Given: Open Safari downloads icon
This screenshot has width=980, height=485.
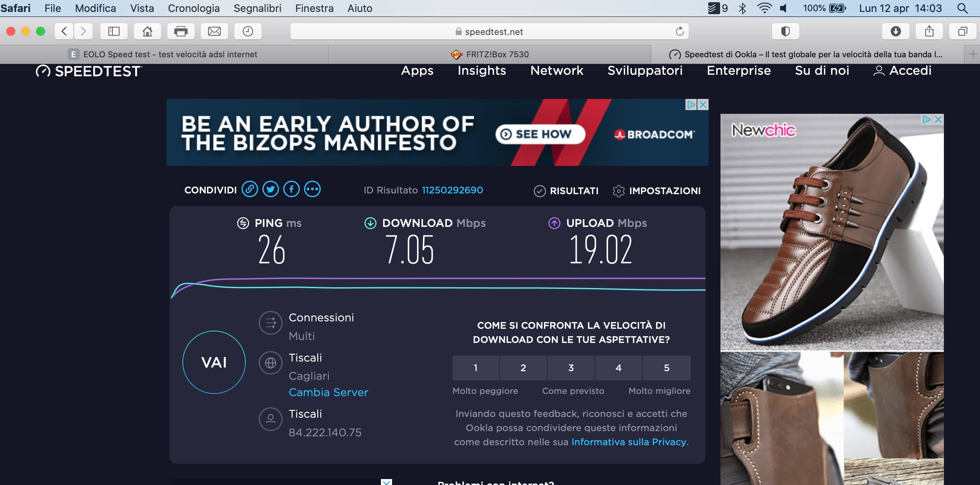Looking at the screenshot, I should click(895, 31).
